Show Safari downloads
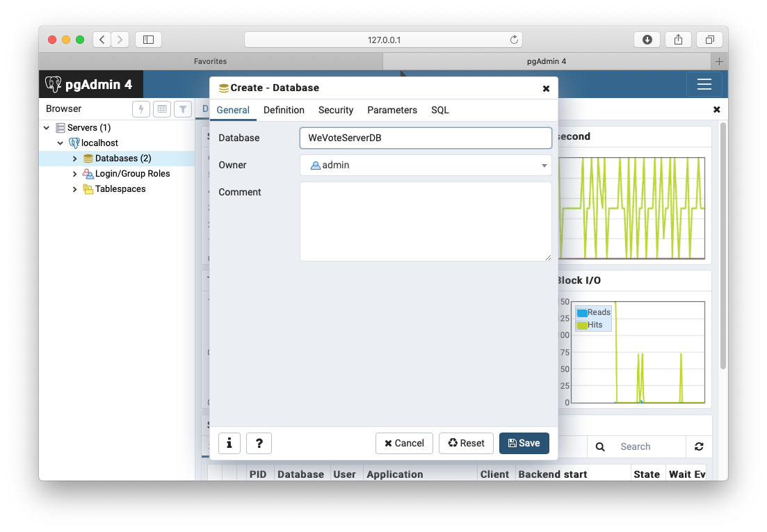This screenshot has width=767, height=532. pos(647,40)
